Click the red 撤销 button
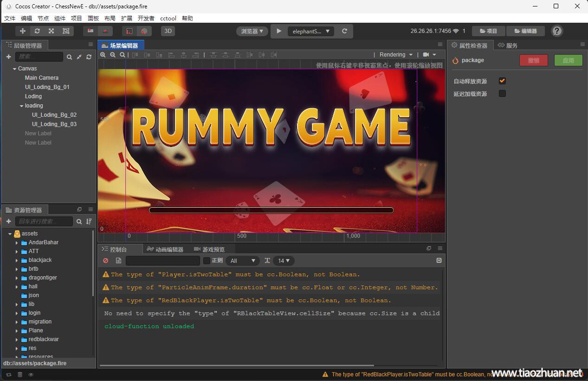This screenshot has width=588, height=381. [x=533, y=60]
